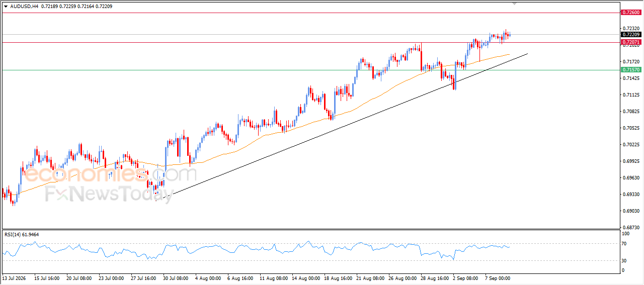This screenshot has width=644, height=285.
Task: Click the 2 Sep 08:00 time label
Action: (x=465, y=278)
